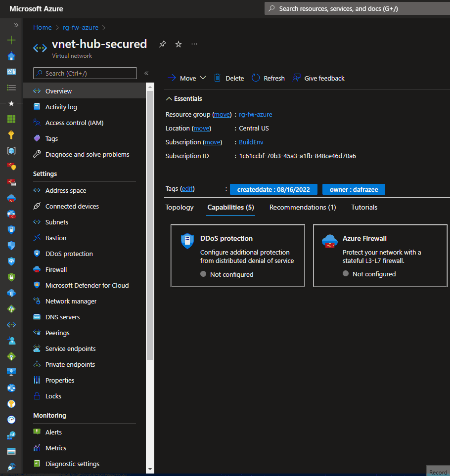Mark resource as favorite with star icon
Viewport: 450px width, 476px height.
(x=179, y=44)
